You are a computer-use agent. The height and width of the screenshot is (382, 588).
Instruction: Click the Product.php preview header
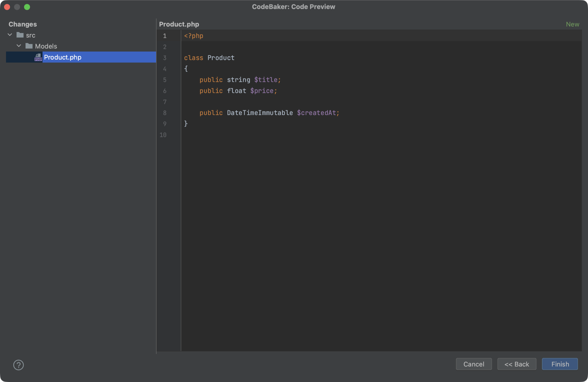click(x=179, y=24)
